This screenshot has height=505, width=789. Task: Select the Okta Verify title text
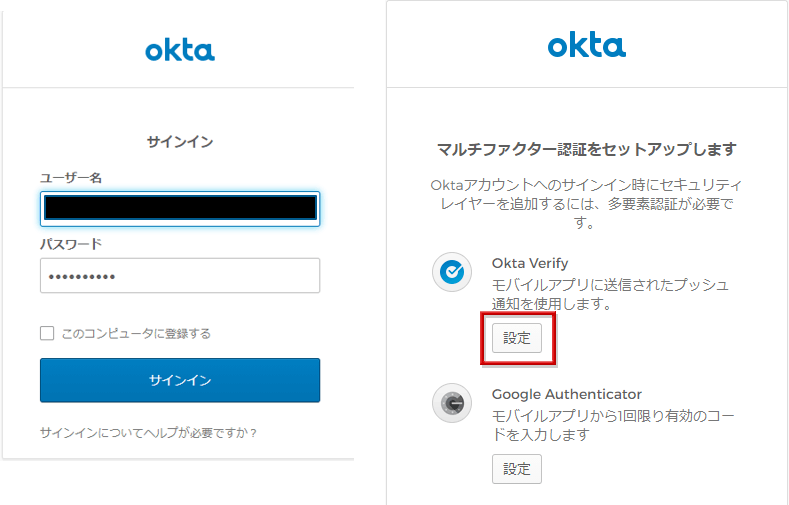coord(530,263)
